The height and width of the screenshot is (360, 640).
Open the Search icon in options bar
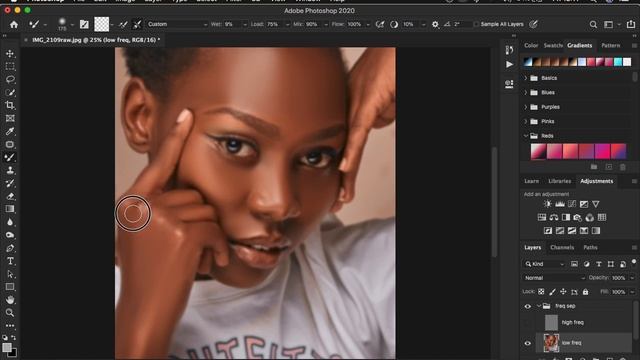click(593, 24)
